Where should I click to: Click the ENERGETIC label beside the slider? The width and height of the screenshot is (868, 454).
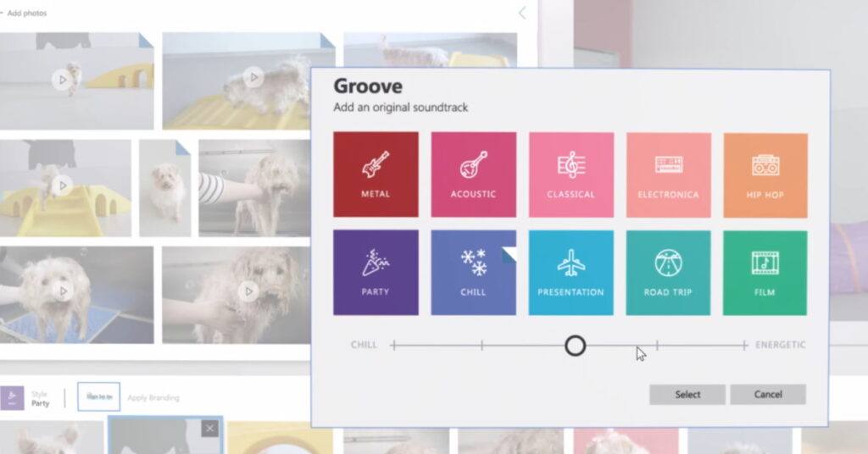781,345
